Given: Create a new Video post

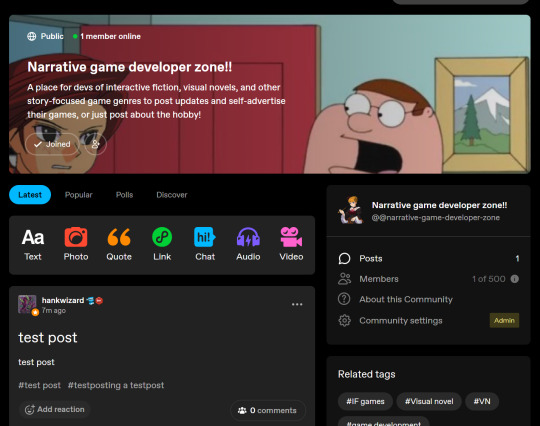Looking at the screenshot, I should [x=291, y=245].
